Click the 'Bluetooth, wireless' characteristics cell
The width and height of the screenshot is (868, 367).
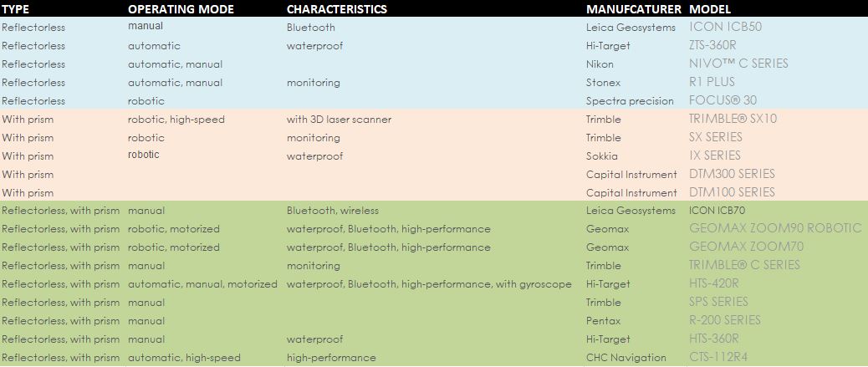tap(333, 211)
